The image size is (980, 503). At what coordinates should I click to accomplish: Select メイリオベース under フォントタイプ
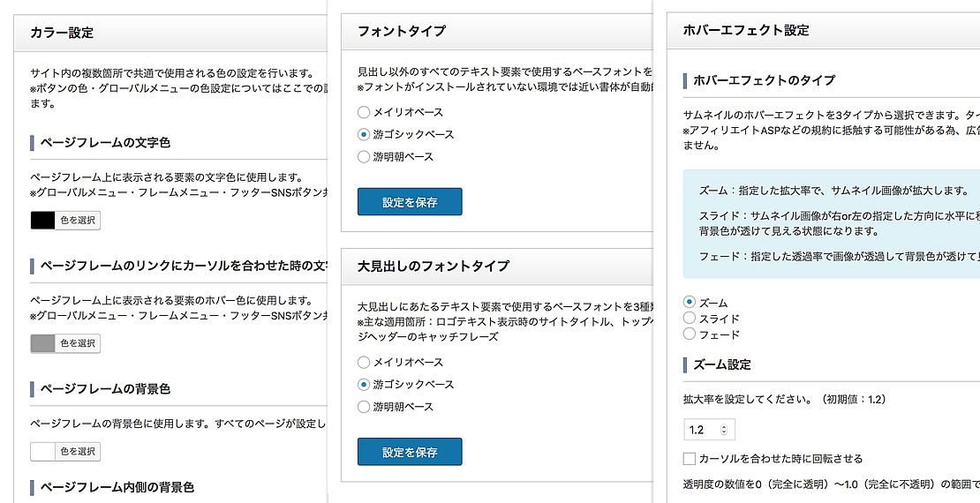[364, 112]
